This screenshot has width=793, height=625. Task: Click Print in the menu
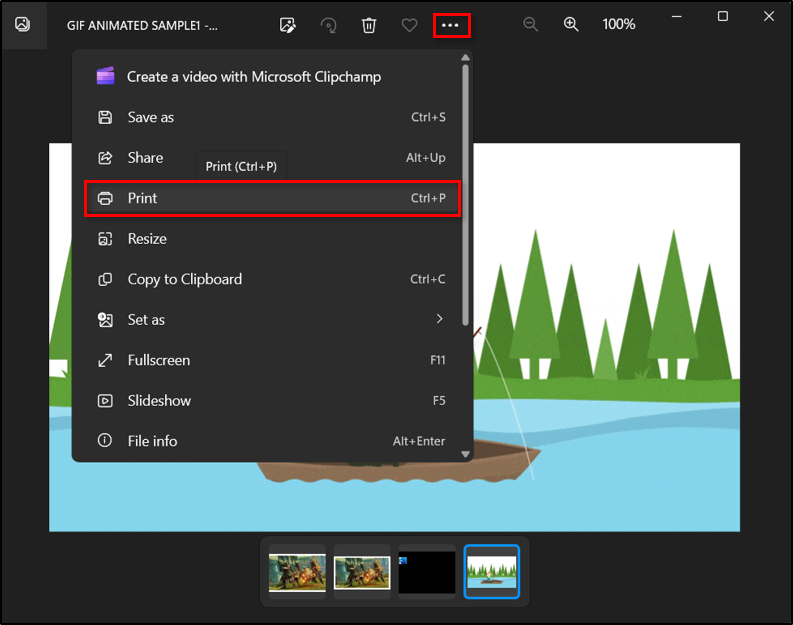[x=272, y=198]
